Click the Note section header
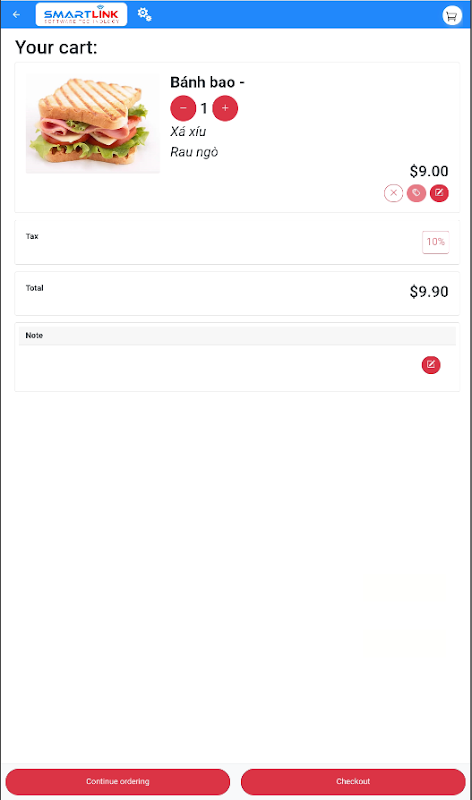The width and height of the screenshot is (472, 800). tap(237, 335)
